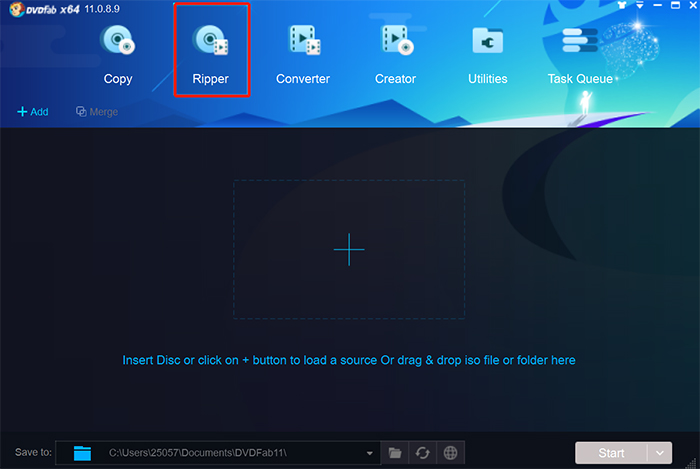Open the title bar dropdown menu arrow
Screen dimensions: 700x469
coord(640,5)
